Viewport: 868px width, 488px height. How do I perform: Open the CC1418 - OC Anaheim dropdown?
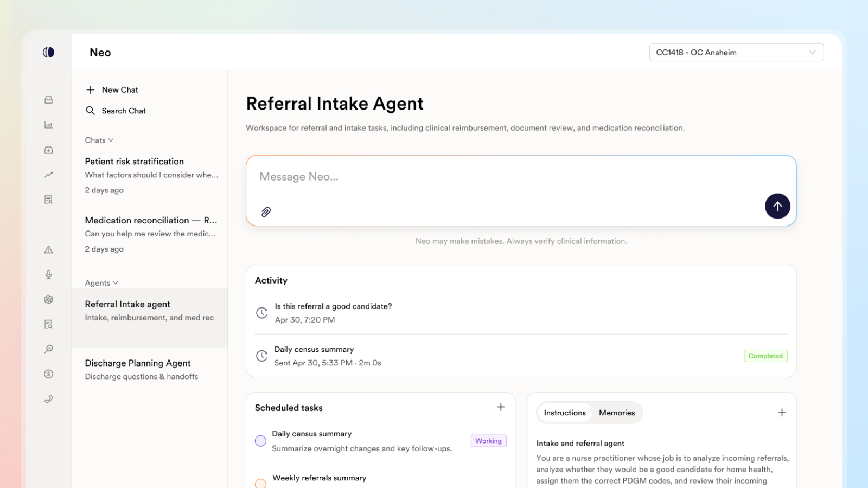736,53
